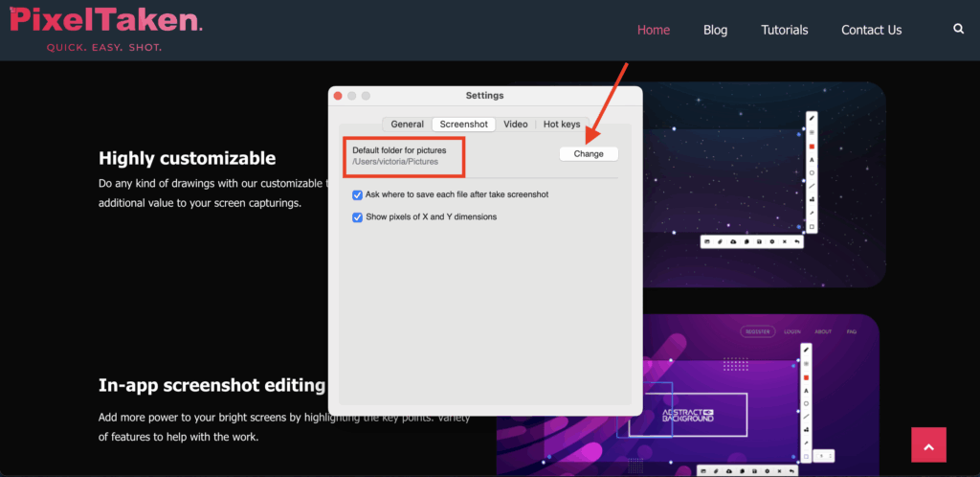Click ABOUT in the purple preview
This screenshot has width=980, height=477.
click(x=822, y=332)
